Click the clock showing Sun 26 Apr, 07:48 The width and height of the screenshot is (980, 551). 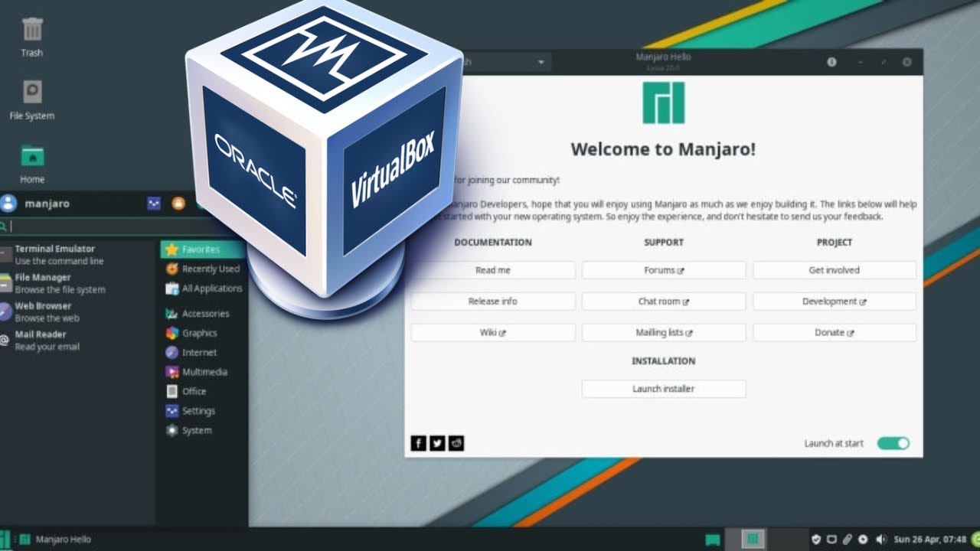[x=929, y=540]
